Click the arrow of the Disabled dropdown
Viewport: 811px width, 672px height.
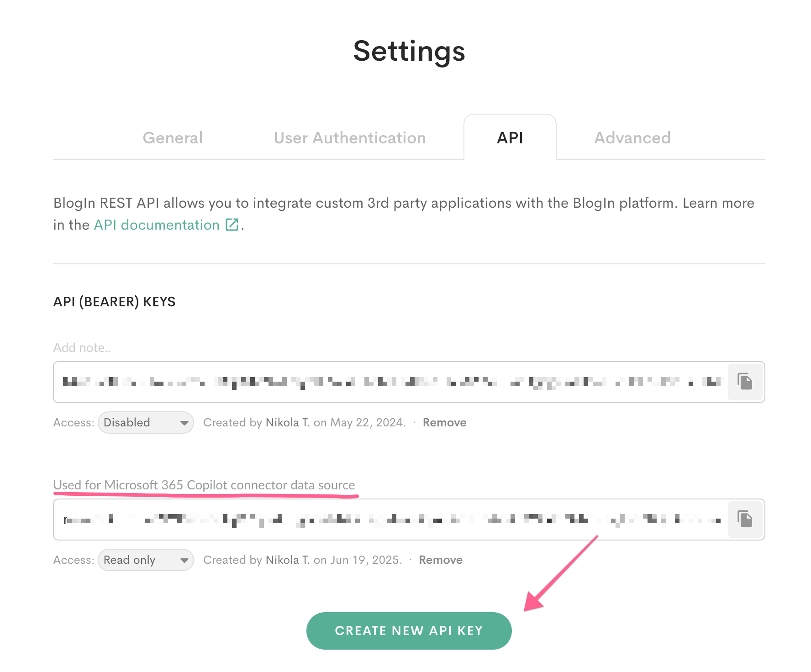click(x=184, y=423)
